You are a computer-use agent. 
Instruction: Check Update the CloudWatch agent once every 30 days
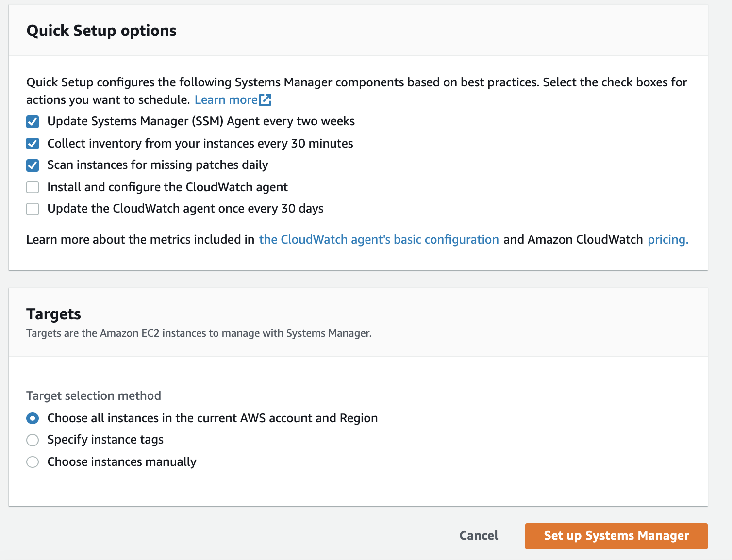tap(32, 209)
